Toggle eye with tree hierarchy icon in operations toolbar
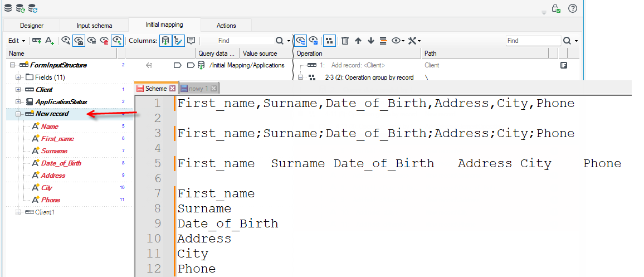 click(x=301, y=41)
